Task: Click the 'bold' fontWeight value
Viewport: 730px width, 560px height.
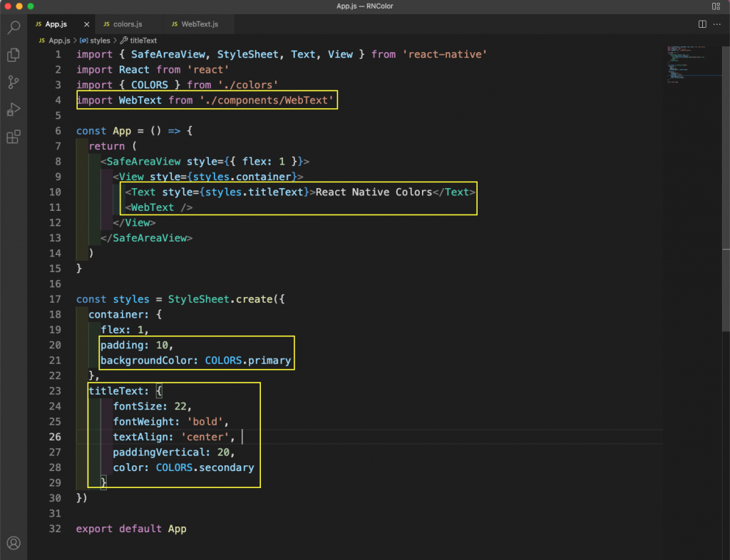Action: coord(205,422)
